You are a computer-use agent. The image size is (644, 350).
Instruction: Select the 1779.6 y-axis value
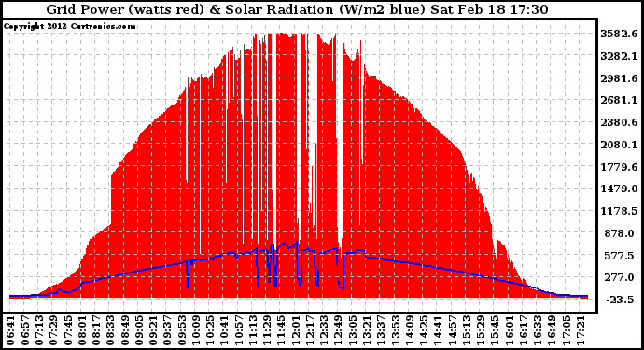(619, 167)
